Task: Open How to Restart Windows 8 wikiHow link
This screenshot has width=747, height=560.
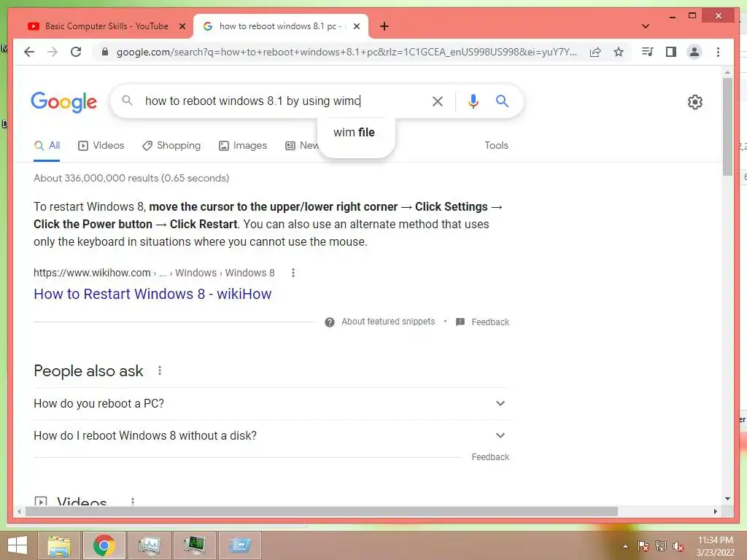Action: 152,294
